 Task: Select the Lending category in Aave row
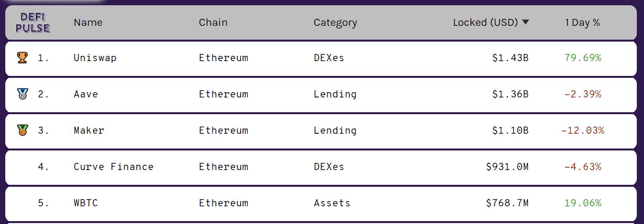[x=335, y=94]
